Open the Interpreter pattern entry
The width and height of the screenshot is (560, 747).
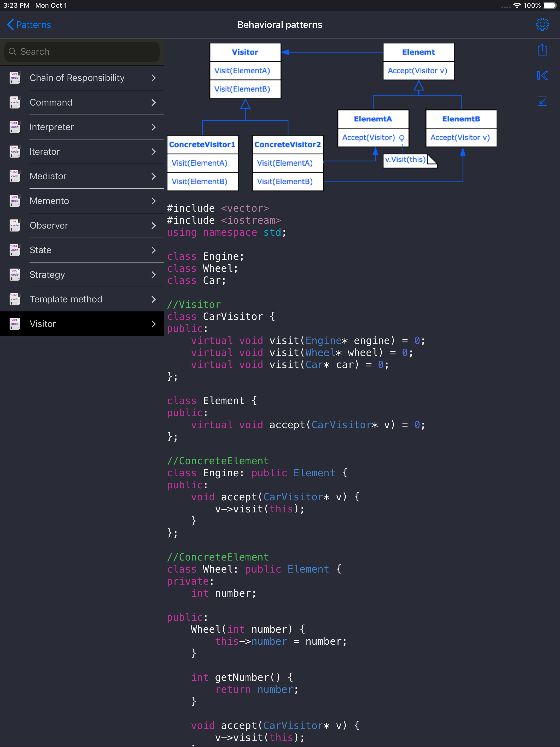tap(81, 127)
